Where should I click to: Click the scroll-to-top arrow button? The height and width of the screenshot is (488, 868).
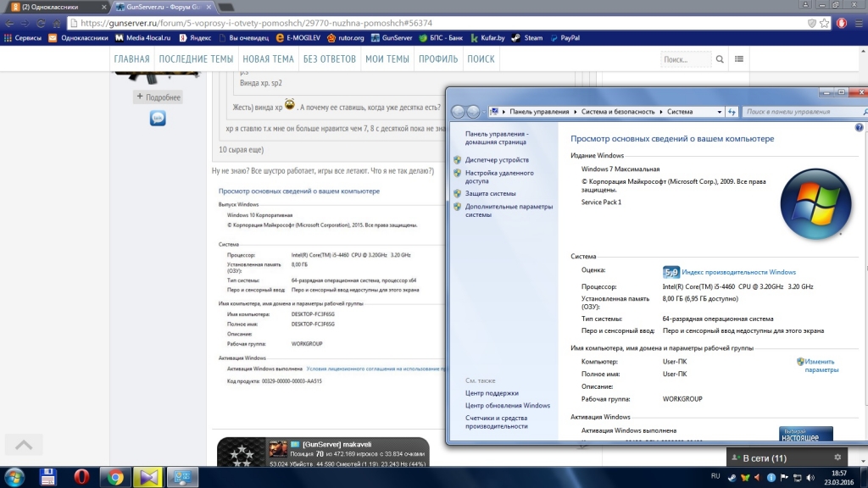[24, 445]
